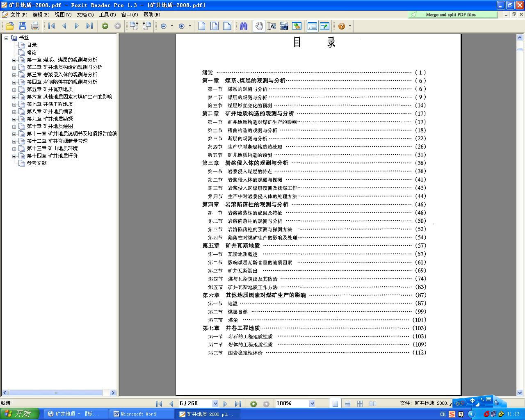The width and height of the screenshot is (525, 420).
Task: Expand 第五章 矿井瓦斯地质 bookmark
Action: [x=14, y=89]
